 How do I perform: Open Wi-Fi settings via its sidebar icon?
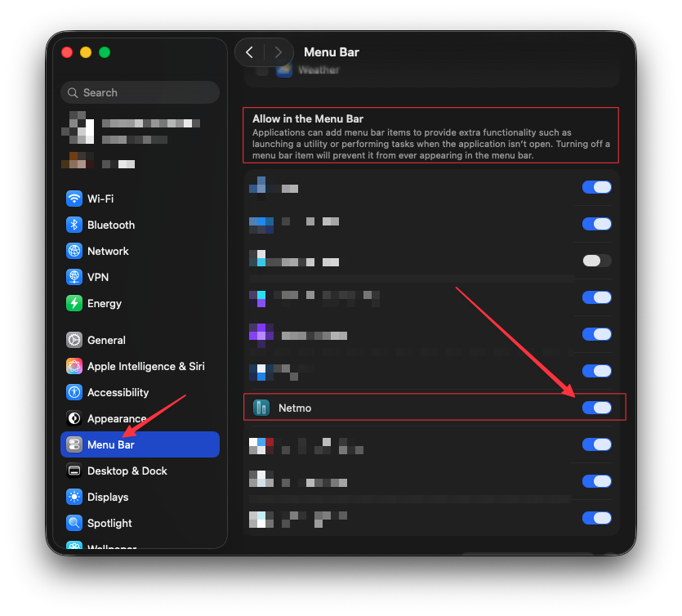[74, 199]
